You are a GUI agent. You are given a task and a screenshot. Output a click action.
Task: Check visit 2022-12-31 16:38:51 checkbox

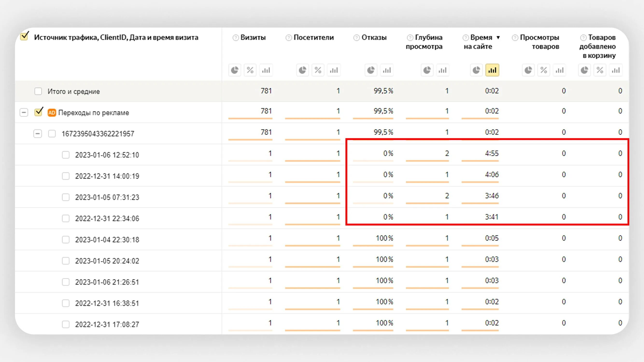[66, 303]
